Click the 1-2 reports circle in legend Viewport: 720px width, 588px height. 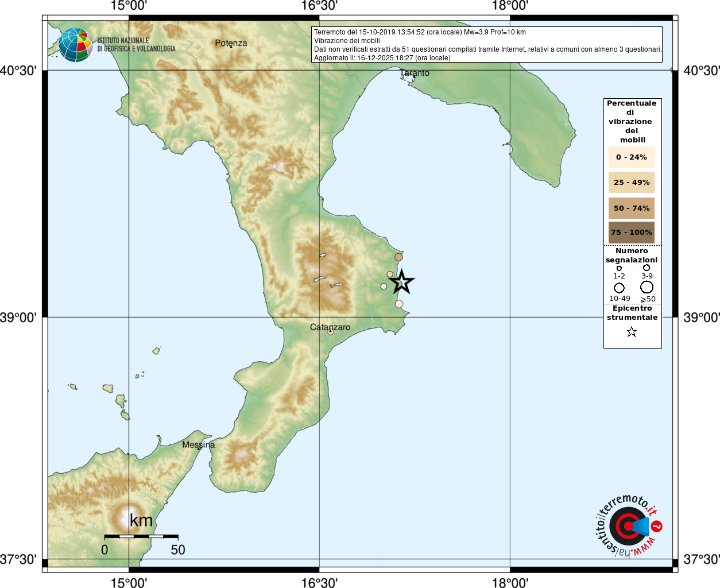click(x=619, y=268)
